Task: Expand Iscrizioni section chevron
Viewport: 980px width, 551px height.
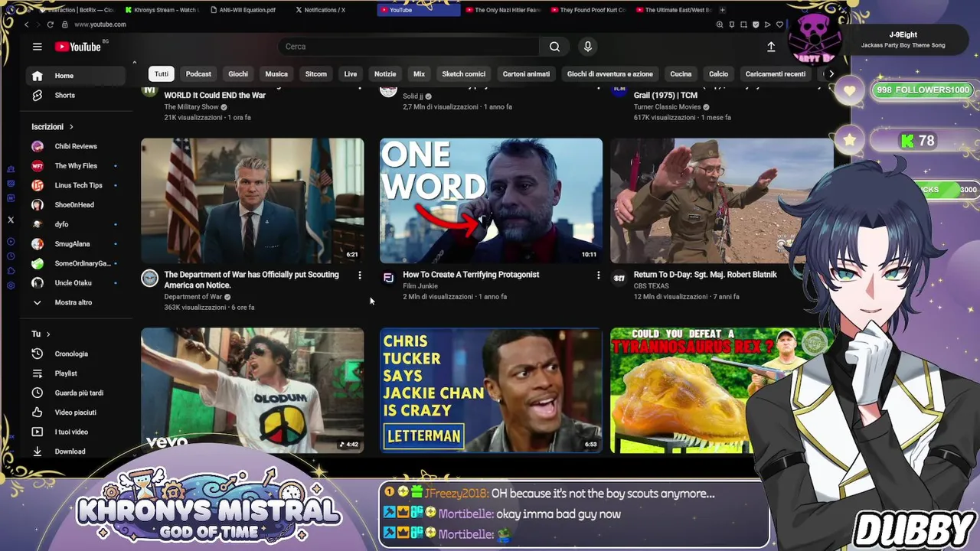Action: (71, 127)
